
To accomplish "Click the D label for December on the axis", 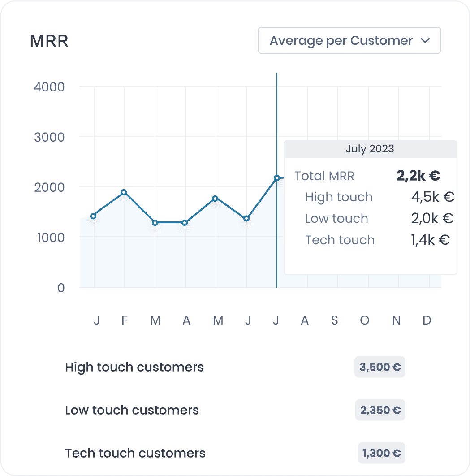I will click(426, 320).
